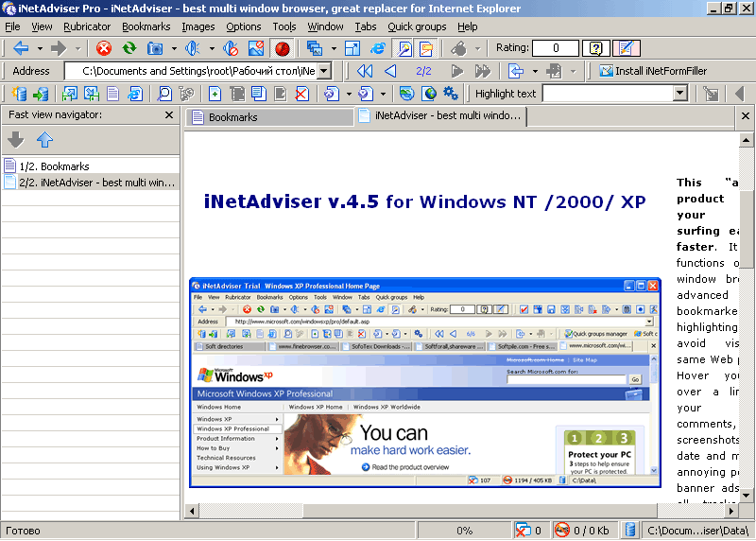Select '1/2. Bookmarks' in navigator list
The width and height of the screenshot is (756, 541).
pyautogui.click(x=91, y=166)
